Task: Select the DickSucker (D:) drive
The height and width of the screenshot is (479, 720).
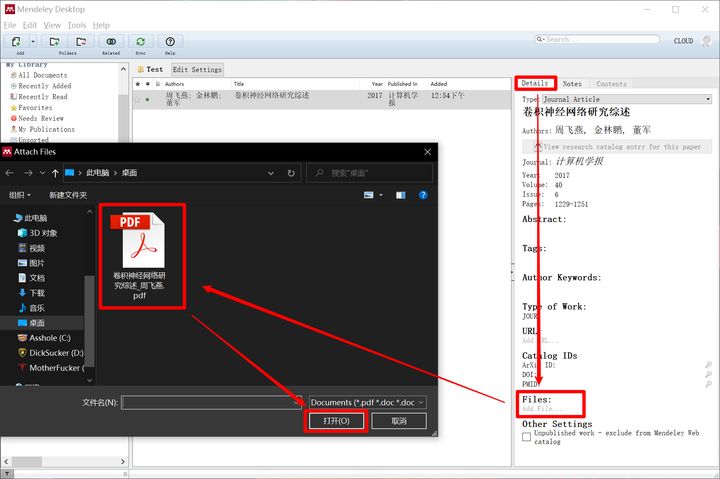Action: tap(51, 353)
